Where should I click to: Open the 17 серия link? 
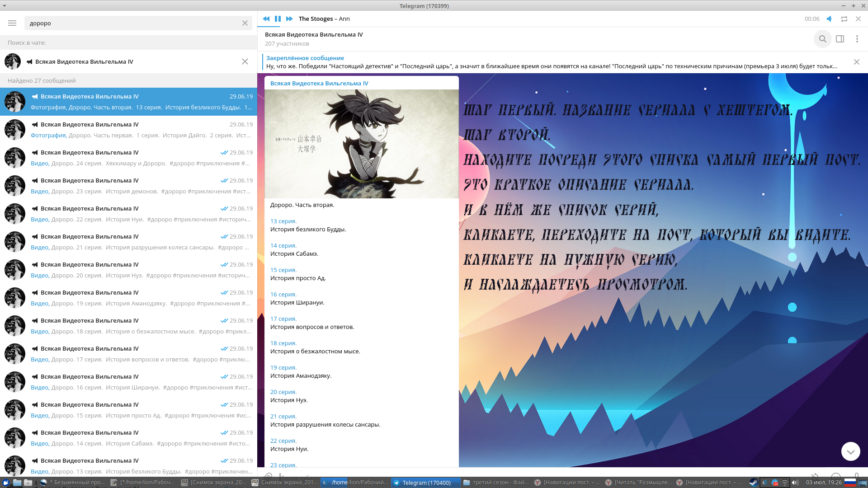(283, 319)
